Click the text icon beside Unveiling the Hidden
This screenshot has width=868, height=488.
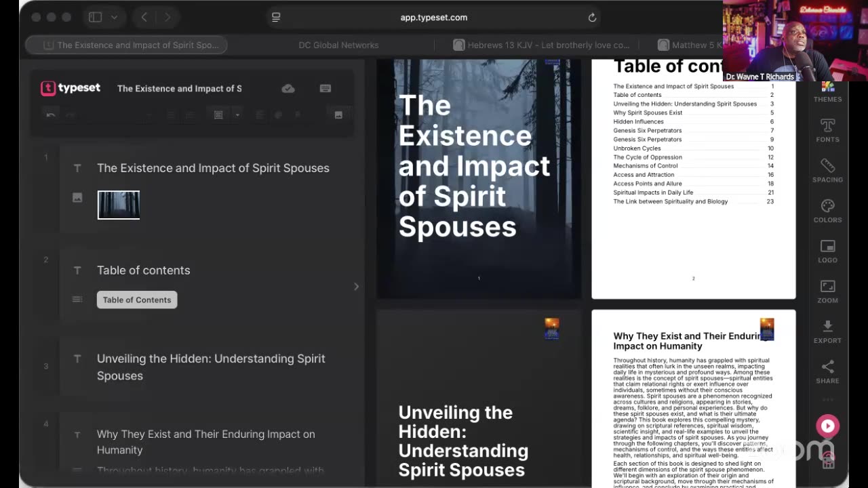coord(77,359)
